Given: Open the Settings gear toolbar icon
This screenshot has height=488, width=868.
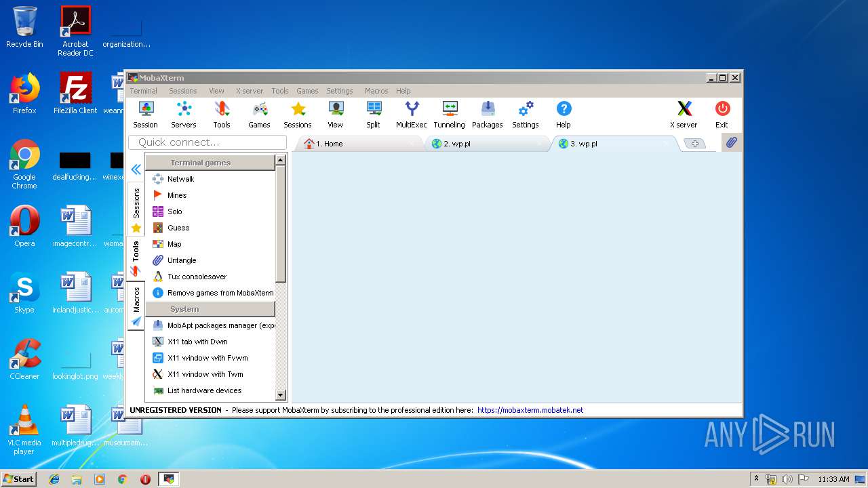Looking at the screenshot, I should pos(526,115).
